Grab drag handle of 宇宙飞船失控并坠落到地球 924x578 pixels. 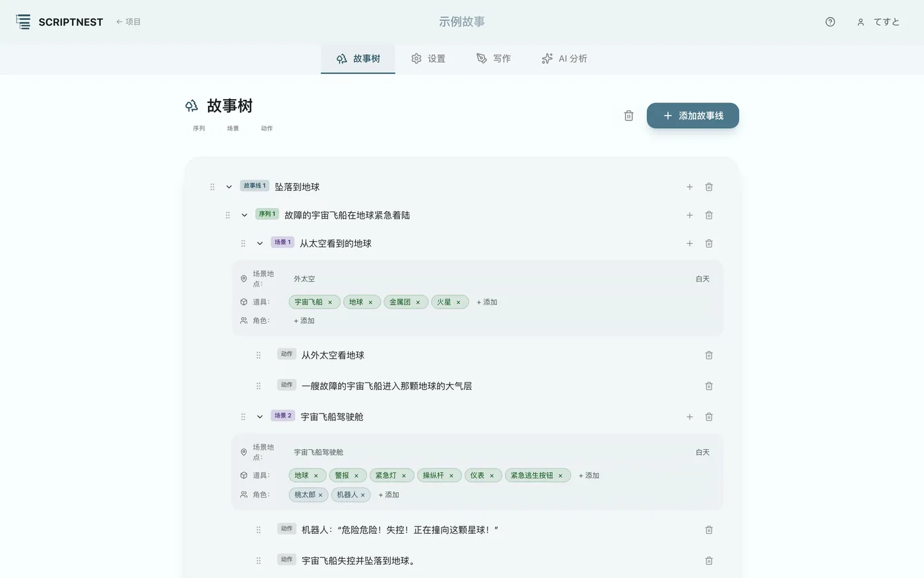click(259, 561)
